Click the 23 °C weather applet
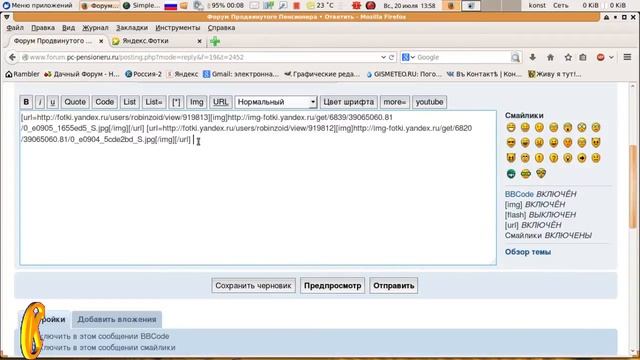 click(320, 5)
